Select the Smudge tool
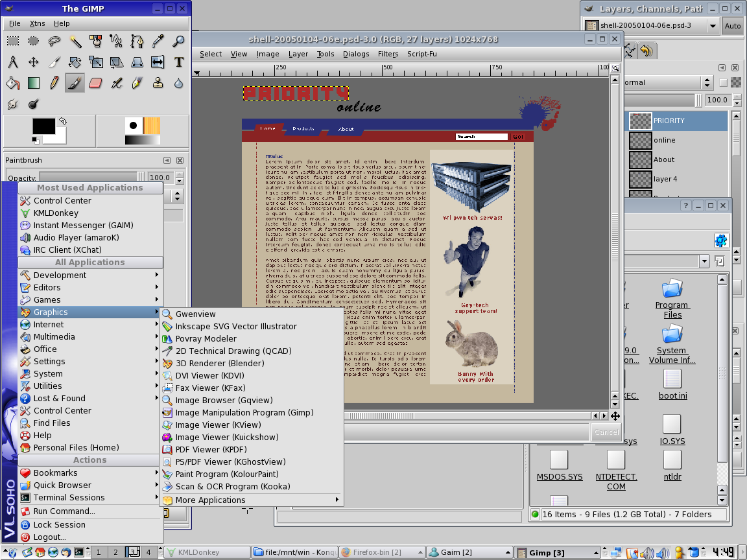This screenshot has width=747, height=560. coord(13,104)
